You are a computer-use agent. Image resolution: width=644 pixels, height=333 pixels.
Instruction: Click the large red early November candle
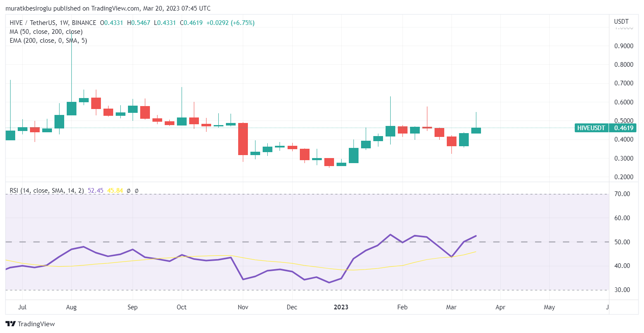pyautogui.click(x=243, y=139)
